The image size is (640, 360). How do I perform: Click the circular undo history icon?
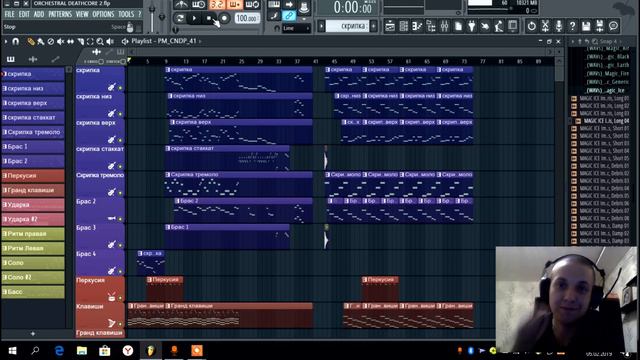[531, 26]
